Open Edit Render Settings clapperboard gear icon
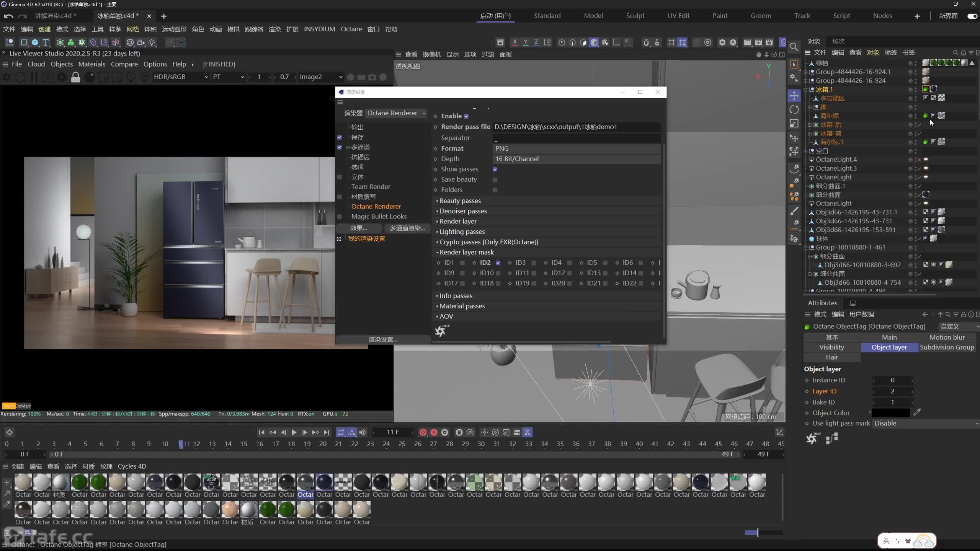Image resolution: width=980 pixels, height=551 pixels. point(769,42)
